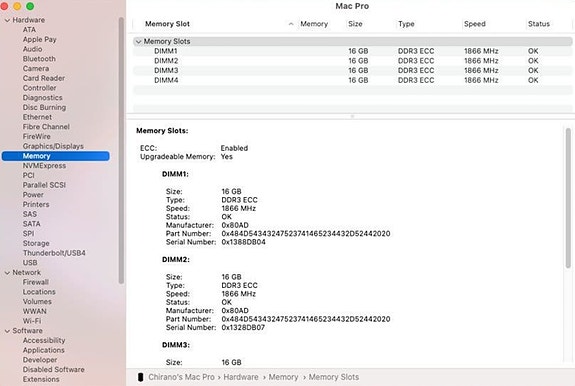
Task: Select Accessibility under Software
Action: (44, 341)
